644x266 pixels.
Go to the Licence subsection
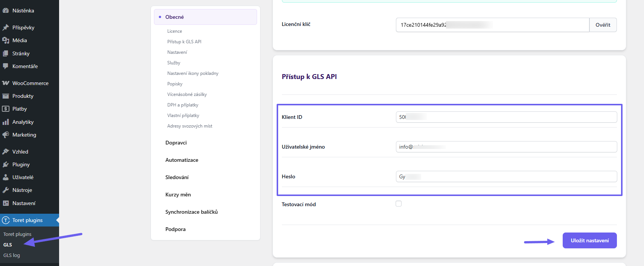[x=175, y=31]
